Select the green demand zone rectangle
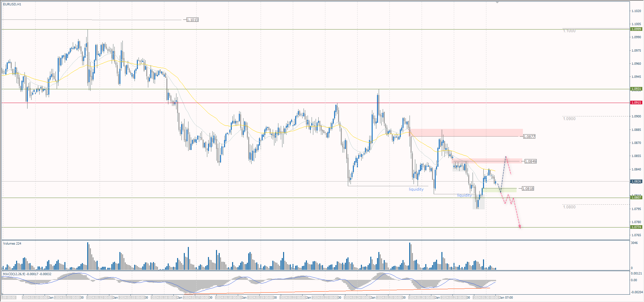644x302 pixels. point(500,190)
